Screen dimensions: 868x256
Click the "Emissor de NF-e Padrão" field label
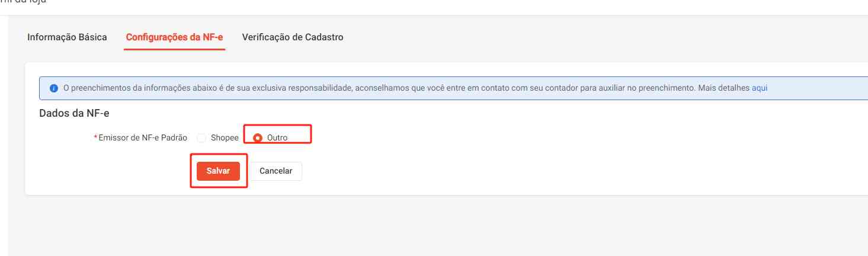pos(143,138)
